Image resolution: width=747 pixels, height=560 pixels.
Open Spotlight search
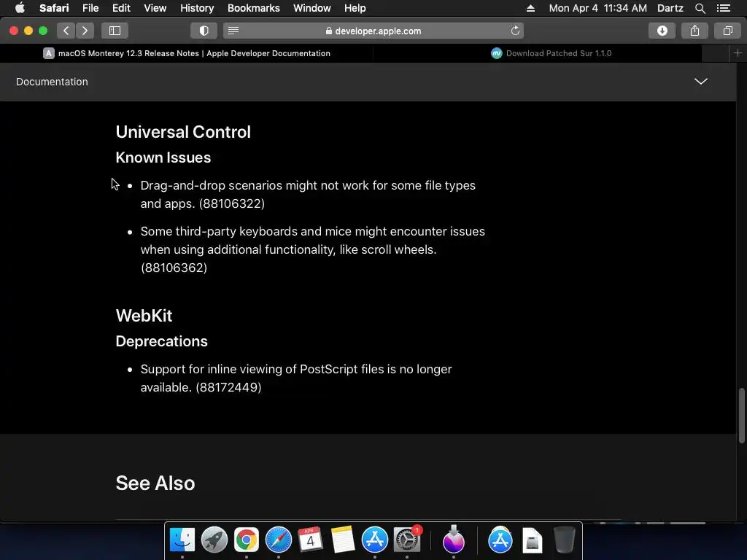click(700, 8)
